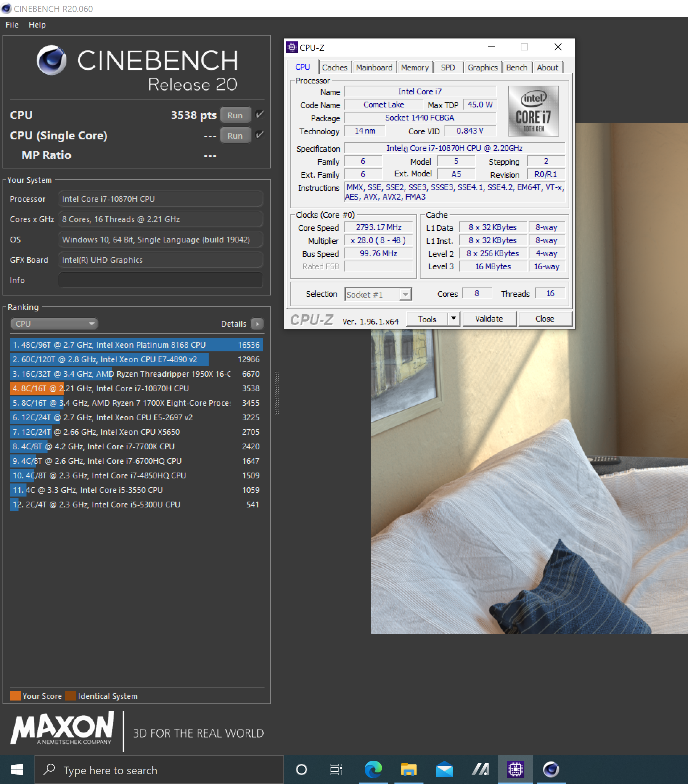Click the GFX Board Intel(R) UHD Graphics field

click(161, 260)
